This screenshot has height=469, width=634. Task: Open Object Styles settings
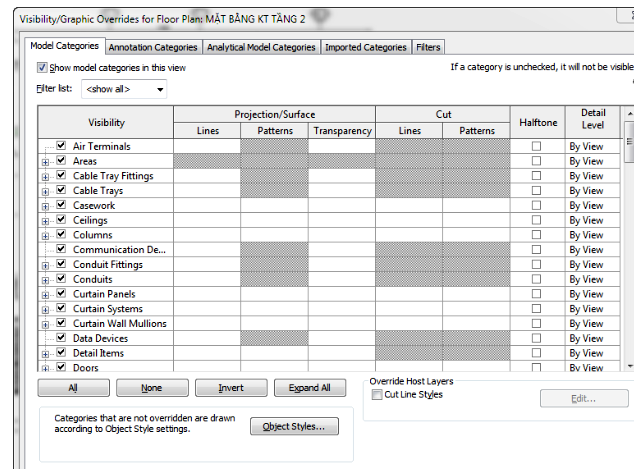[294, 427]
